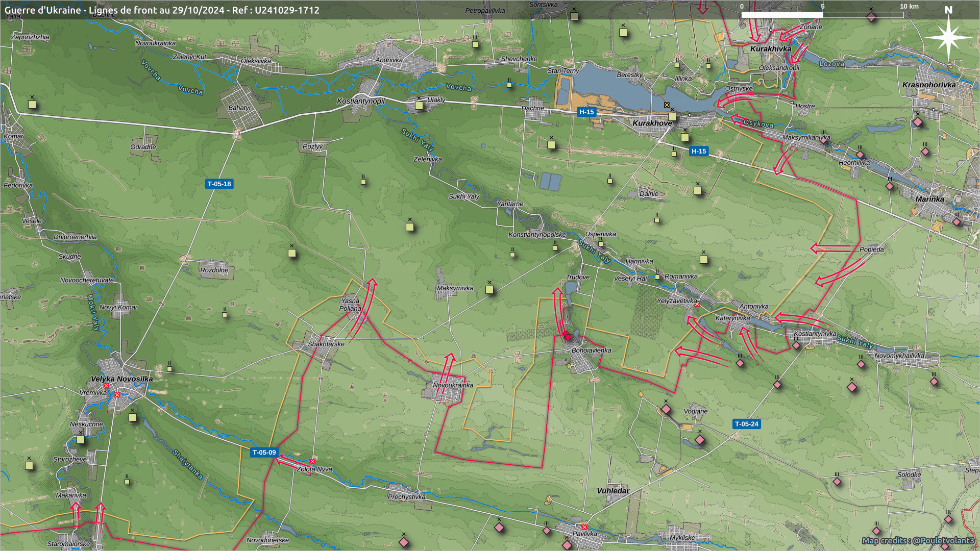
Task: Click H-15 road shield near Stari Terny
Action: point(586,112)
